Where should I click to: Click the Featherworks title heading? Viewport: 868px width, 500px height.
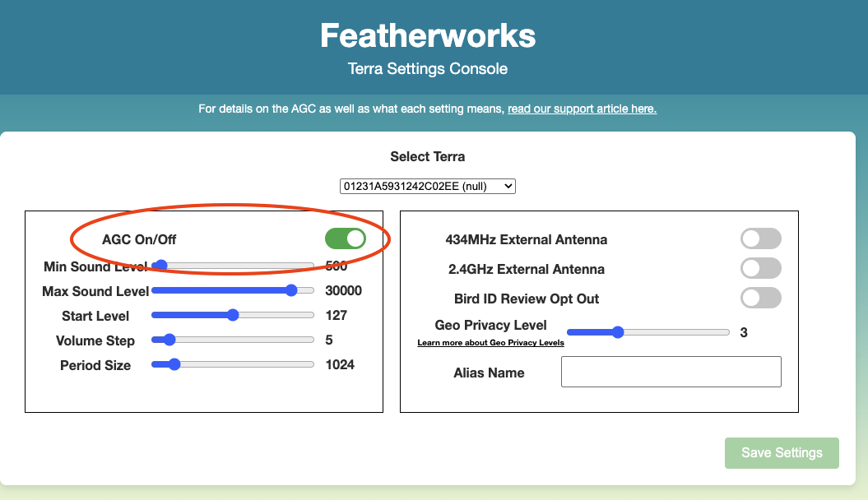[428, 35]
